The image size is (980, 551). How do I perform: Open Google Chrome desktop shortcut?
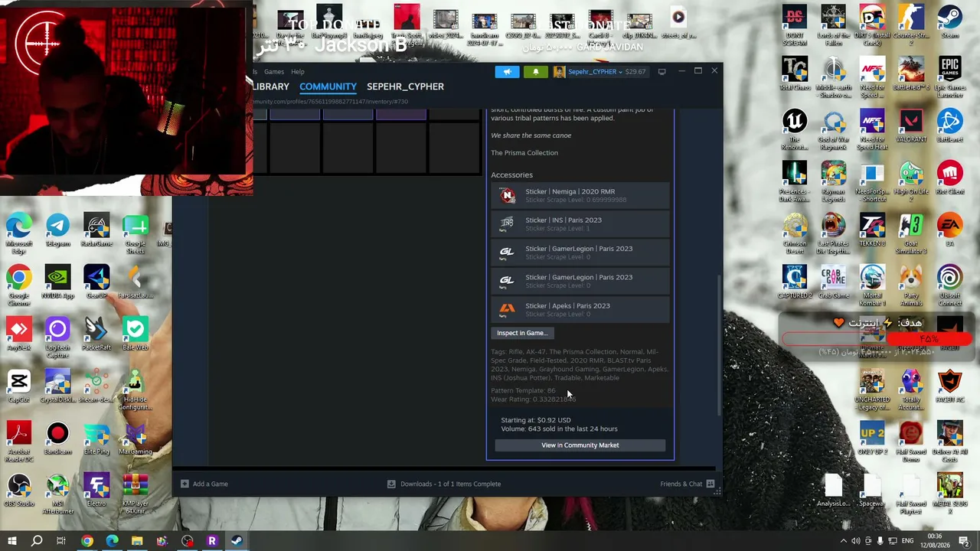point(19,286)
